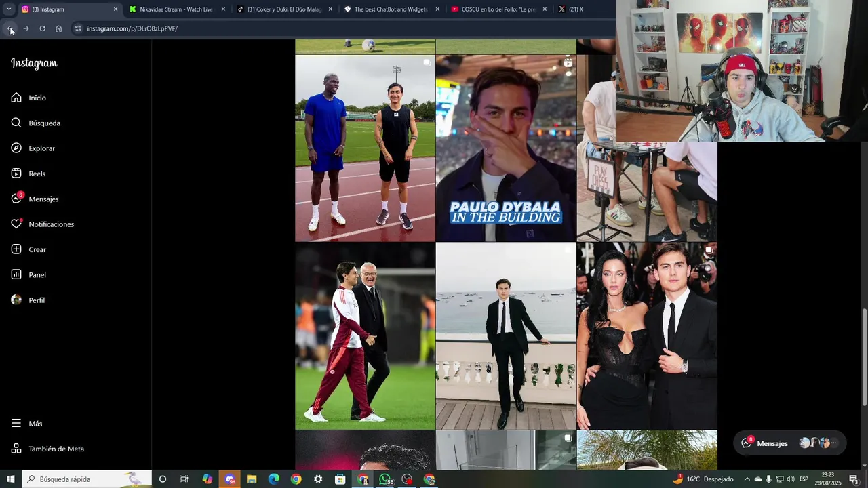Open Microsoft Store from taskbar
The width and height of the screenshot is (868, 488).
pyautogui.click(x=340, y=479)
